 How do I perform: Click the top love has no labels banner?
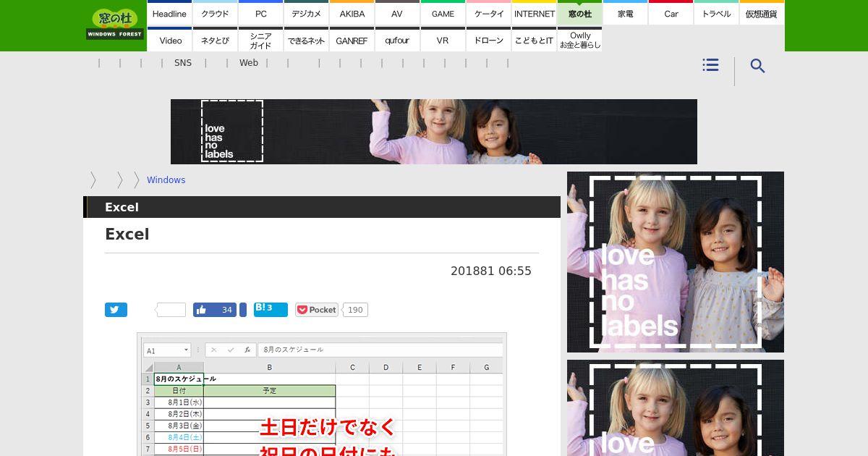pyautogui.click(x=434, y=132)
